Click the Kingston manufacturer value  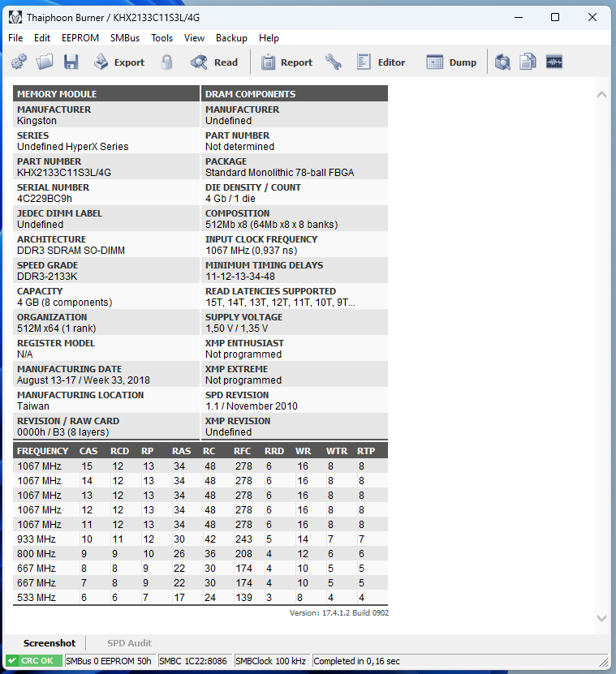click(37, 121)
